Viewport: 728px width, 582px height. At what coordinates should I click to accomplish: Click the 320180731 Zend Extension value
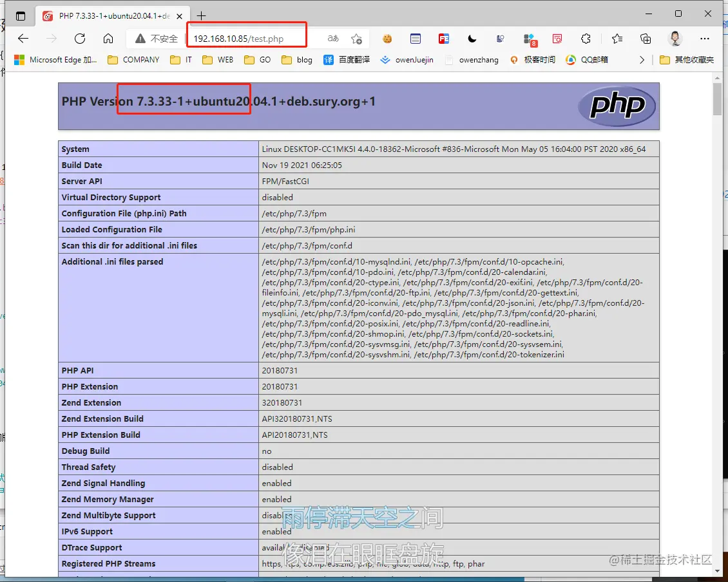pos(282,403)
